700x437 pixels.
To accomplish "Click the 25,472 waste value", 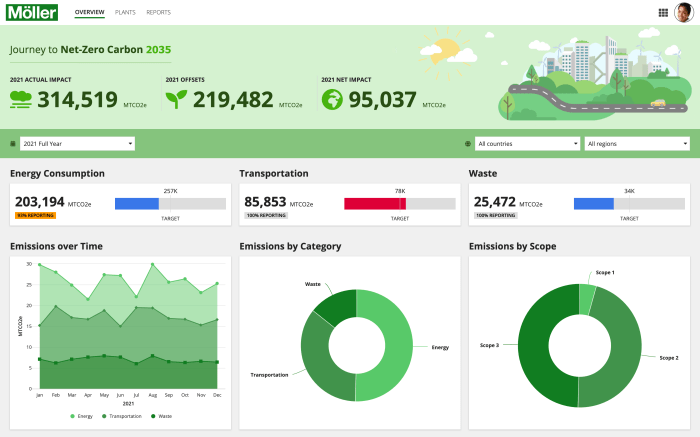I will (495, 202).
